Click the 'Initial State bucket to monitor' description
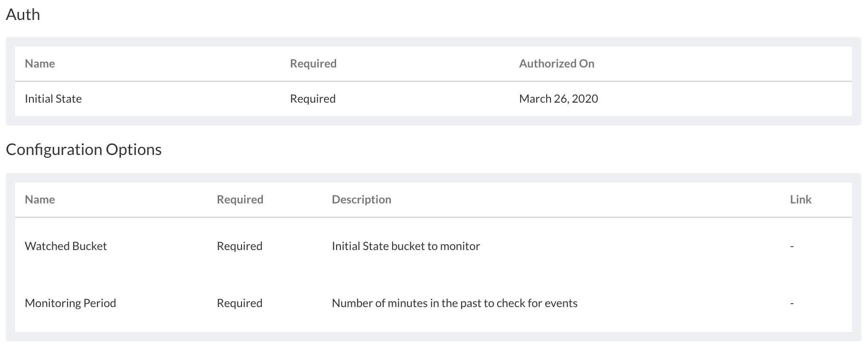The image size is (868, 347). tap(406, 246)
